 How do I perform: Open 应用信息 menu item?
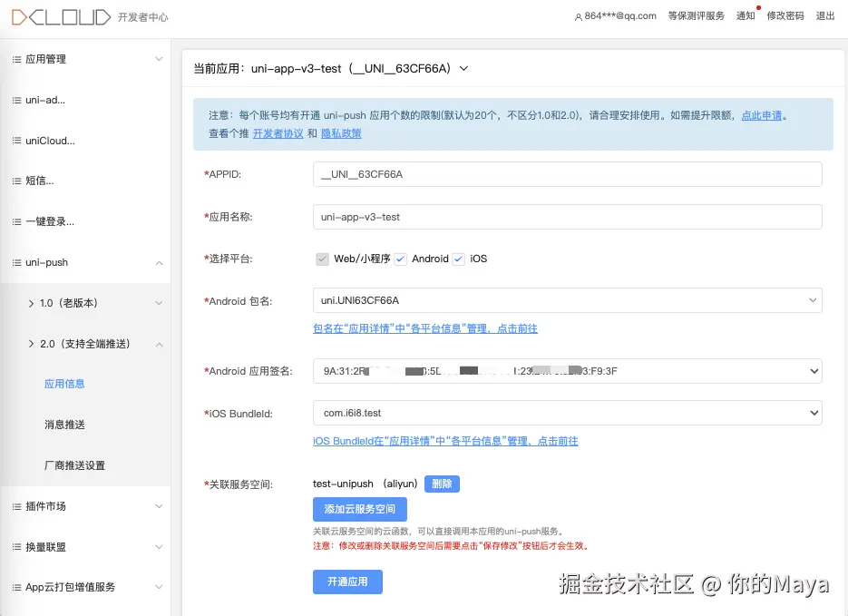[x=64, y=384]
